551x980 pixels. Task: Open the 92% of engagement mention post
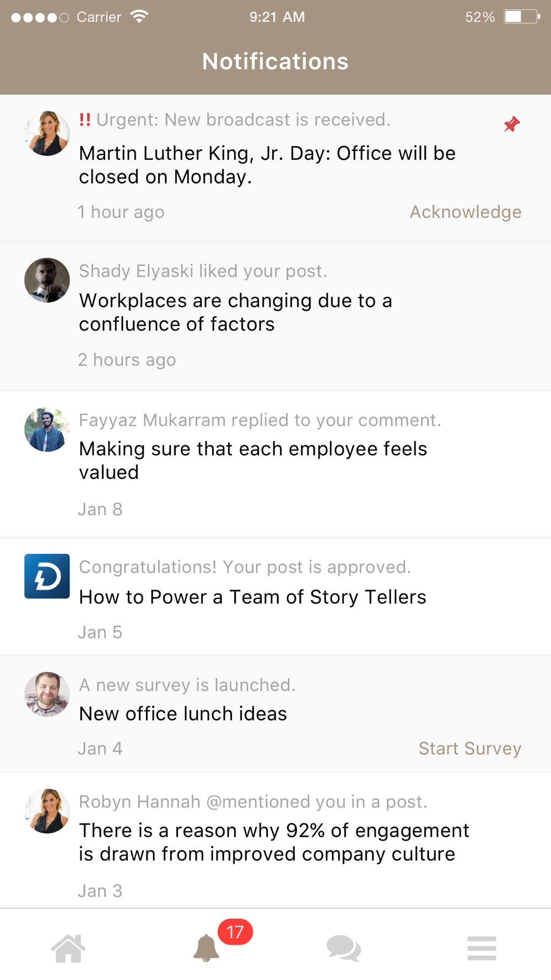point(274,842)
